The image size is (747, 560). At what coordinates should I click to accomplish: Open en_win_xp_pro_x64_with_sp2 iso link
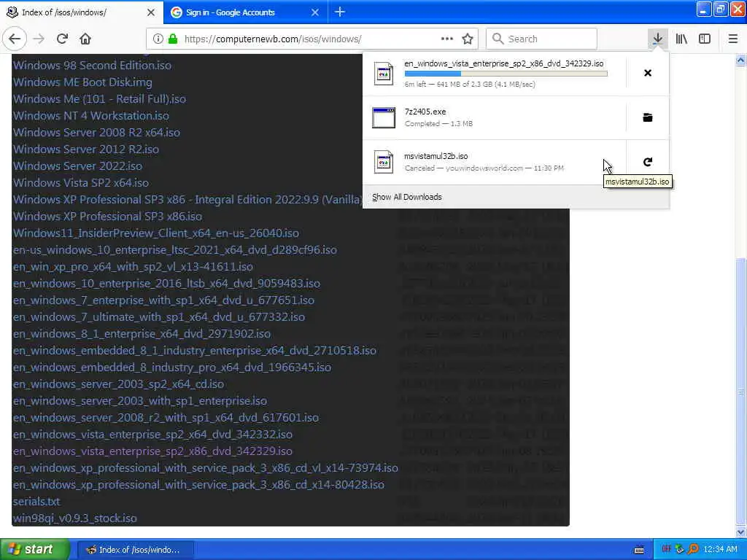(x=133, y=267)
